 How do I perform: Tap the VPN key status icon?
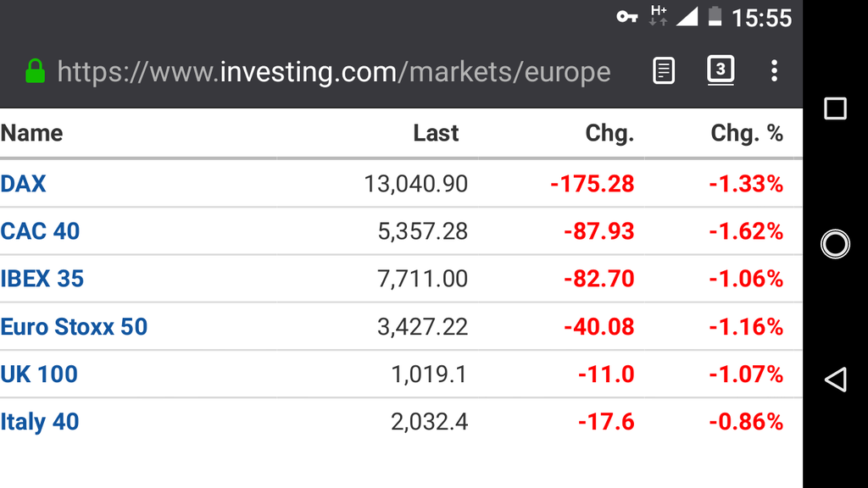(626, 17)
